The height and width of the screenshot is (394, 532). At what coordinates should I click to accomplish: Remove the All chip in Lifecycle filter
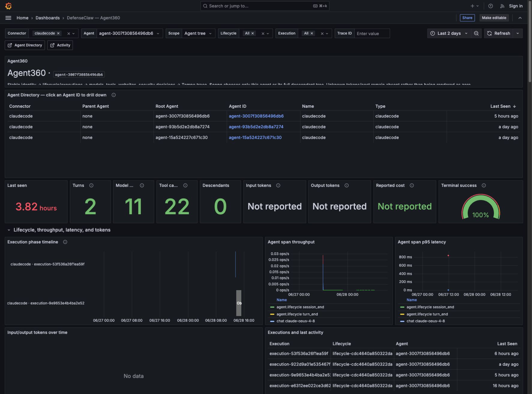tap(253, 33)
